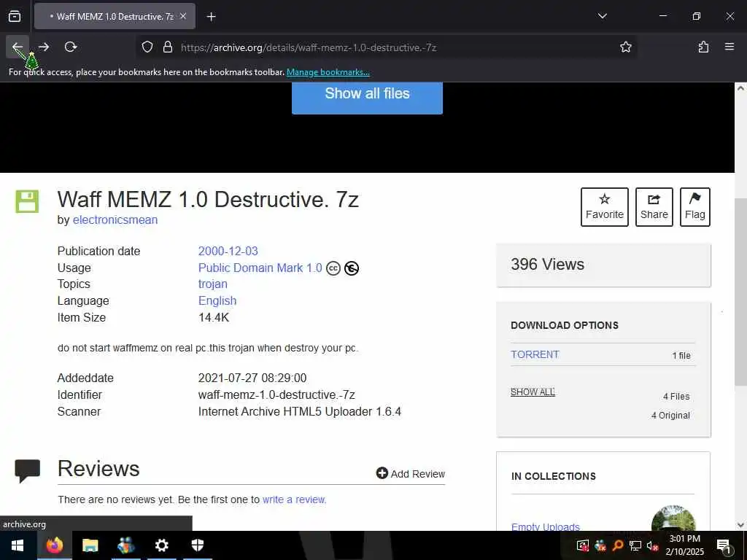The width and height of the screenshot is (747, 560).
Task: Open the Manage bookmarks link
Action: tap(328, 72)
